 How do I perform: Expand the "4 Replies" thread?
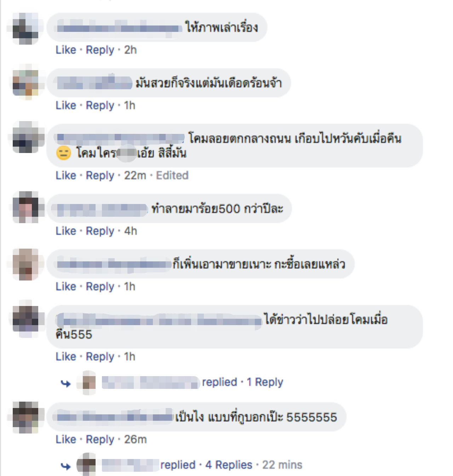229,465
